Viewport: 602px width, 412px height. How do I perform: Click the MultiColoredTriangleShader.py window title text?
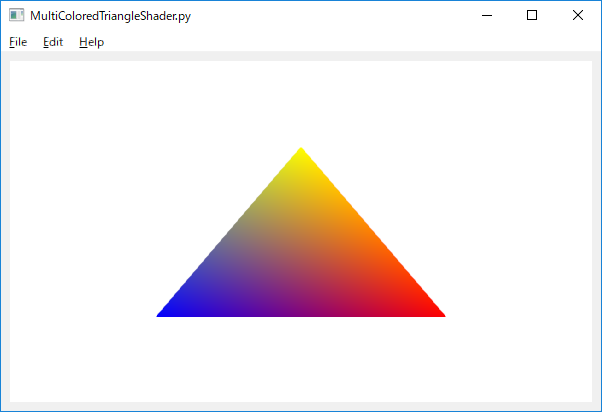coord(111,16)
